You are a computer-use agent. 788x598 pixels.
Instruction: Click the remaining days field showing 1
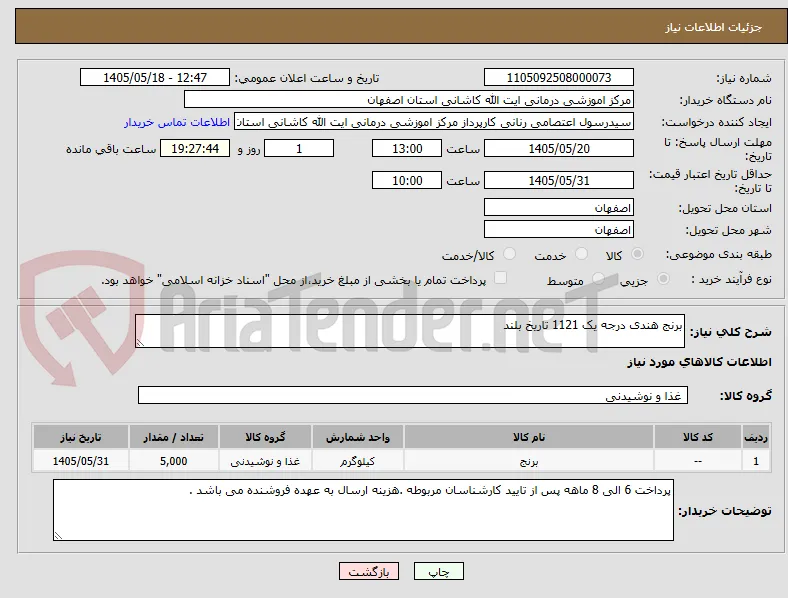tap(299, 148)
